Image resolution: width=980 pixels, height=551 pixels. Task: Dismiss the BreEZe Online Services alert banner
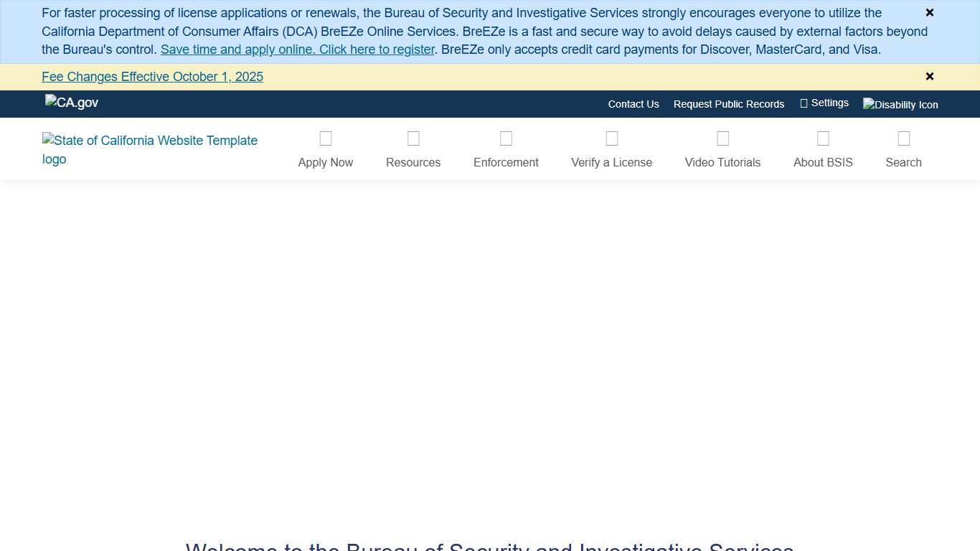pos(929,12)
